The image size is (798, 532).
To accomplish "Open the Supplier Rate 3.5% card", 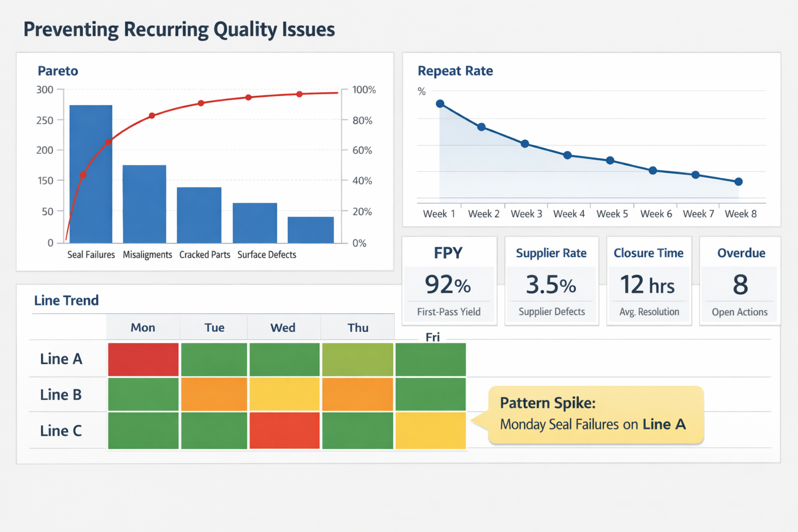I will (x=552, y=281).
